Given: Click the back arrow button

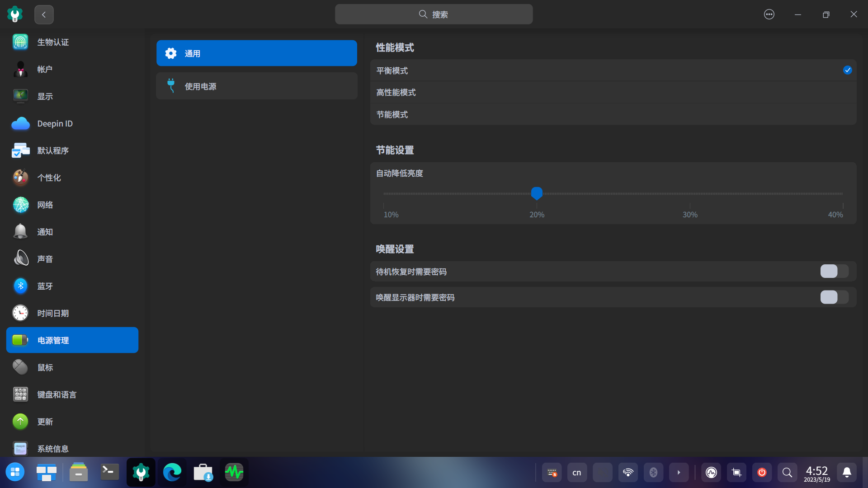Looking at the screenshot, I should [x=43, y=14].
